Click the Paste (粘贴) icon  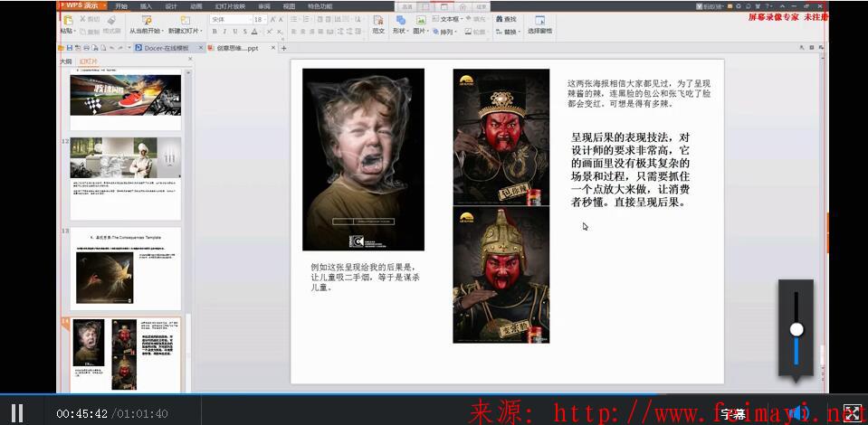[x=66, y=20]
